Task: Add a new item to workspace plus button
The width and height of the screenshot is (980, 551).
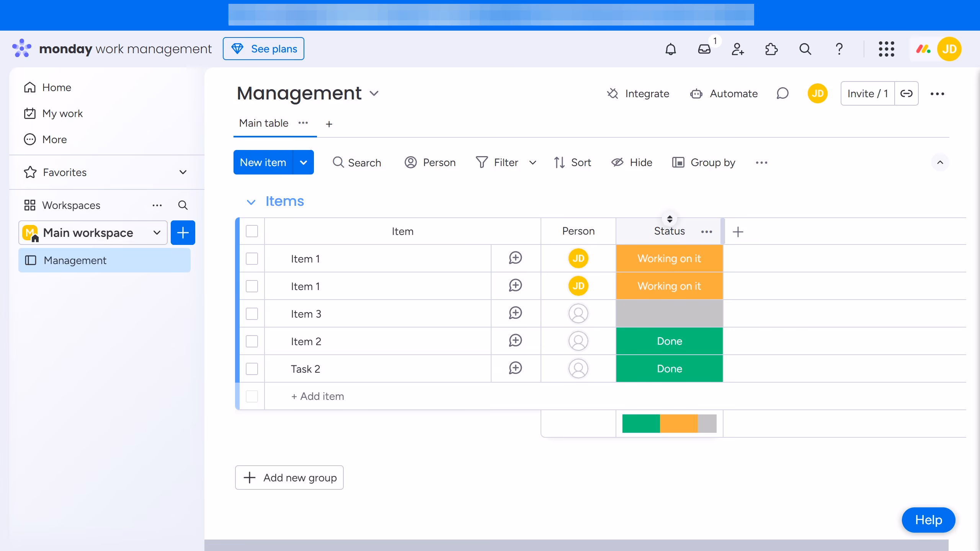Action: [x=183, y=233]
